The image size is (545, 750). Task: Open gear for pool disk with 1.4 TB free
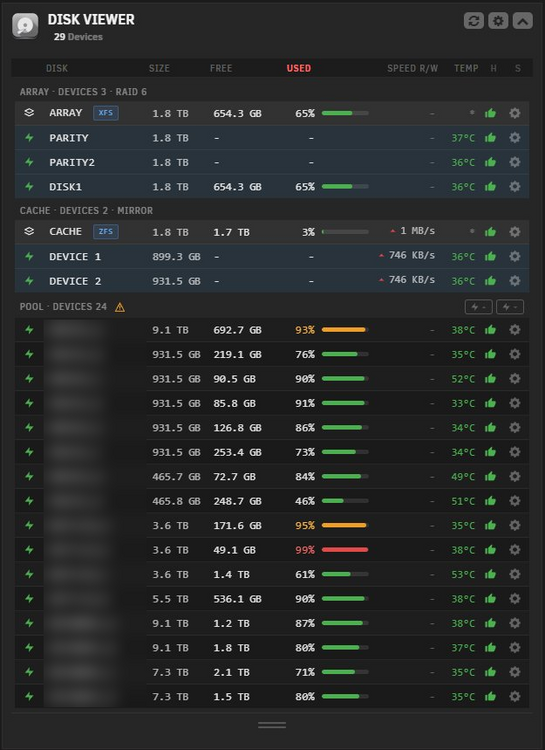(x=515, y=574)
